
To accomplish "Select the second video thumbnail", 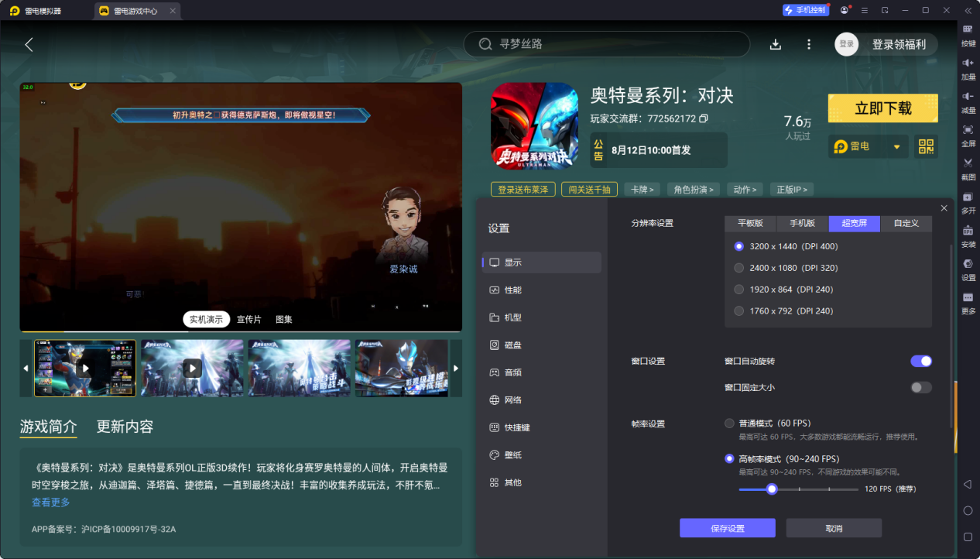I will (x=192, y=369).
